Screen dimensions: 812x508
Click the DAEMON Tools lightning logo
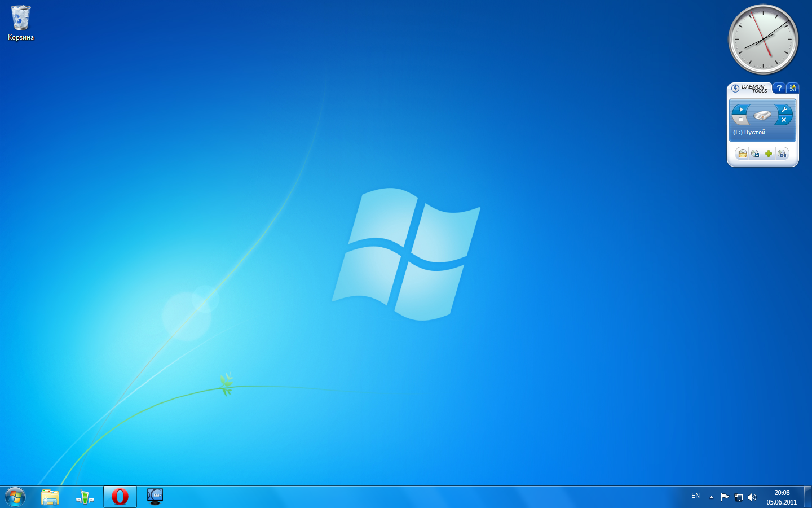point(735,89)
